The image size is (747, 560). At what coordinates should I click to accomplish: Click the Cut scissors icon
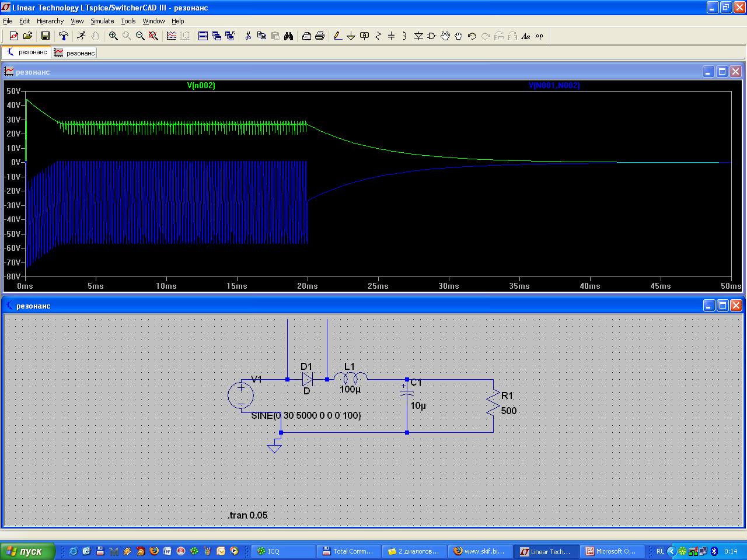[x=248, y=36]
